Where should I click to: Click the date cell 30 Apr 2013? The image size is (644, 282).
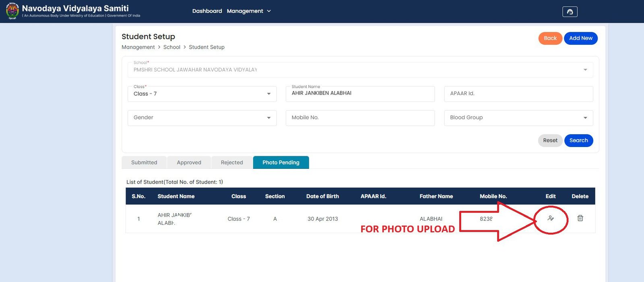(x=323, y=219)
